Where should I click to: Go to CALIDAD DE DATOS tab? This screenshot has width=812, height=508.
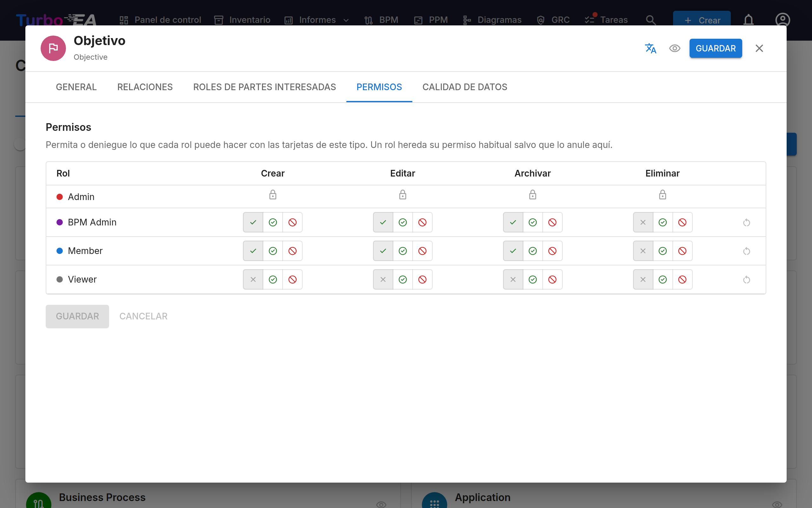465,87
